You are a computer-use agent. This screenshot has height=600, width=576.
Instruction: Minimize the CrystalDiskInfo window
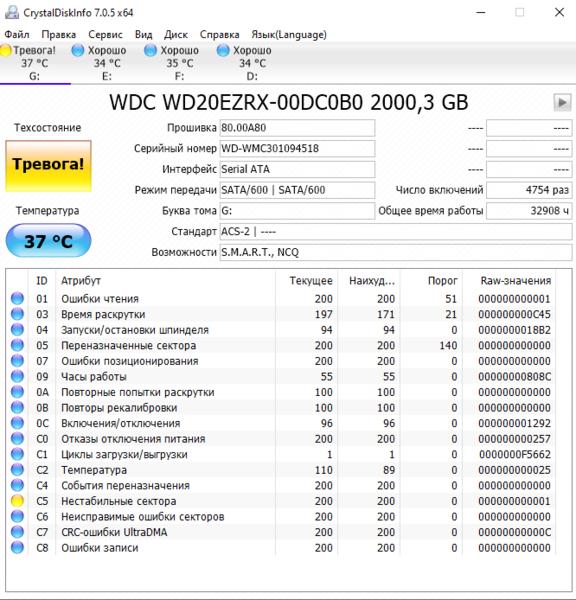[x=481, y=13]
